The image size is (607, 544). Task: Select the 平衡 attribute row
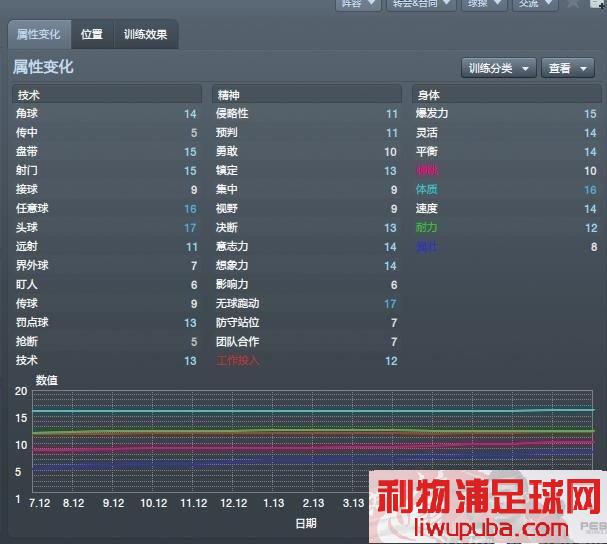pyautogui.click(x=506, y=151)
